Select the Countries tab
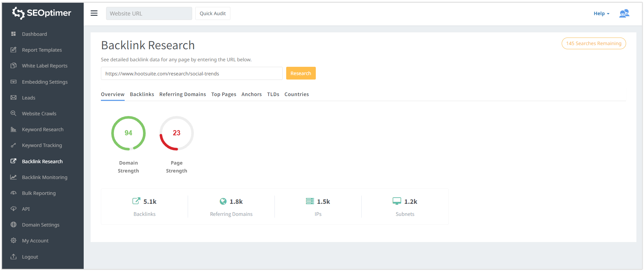Screen dimensions: 644x272 pos(297,94)
